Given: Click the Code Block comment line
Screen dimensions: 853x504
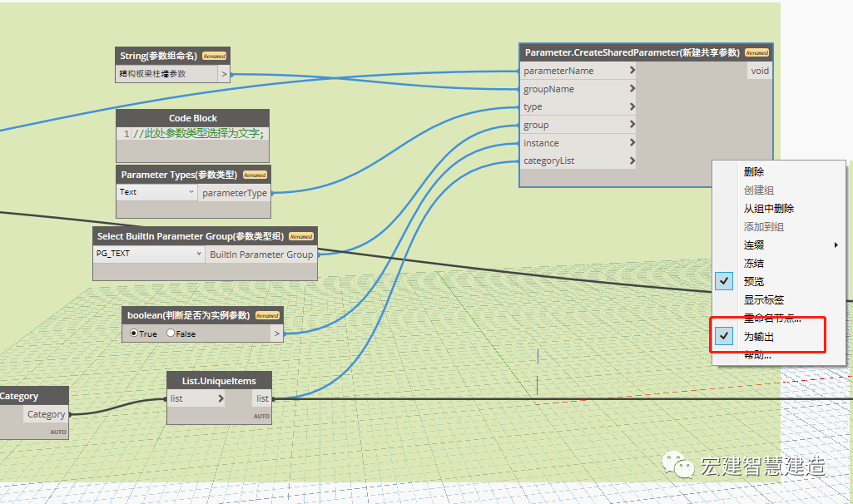Looking at the screenshot, I should pos(198,133).
